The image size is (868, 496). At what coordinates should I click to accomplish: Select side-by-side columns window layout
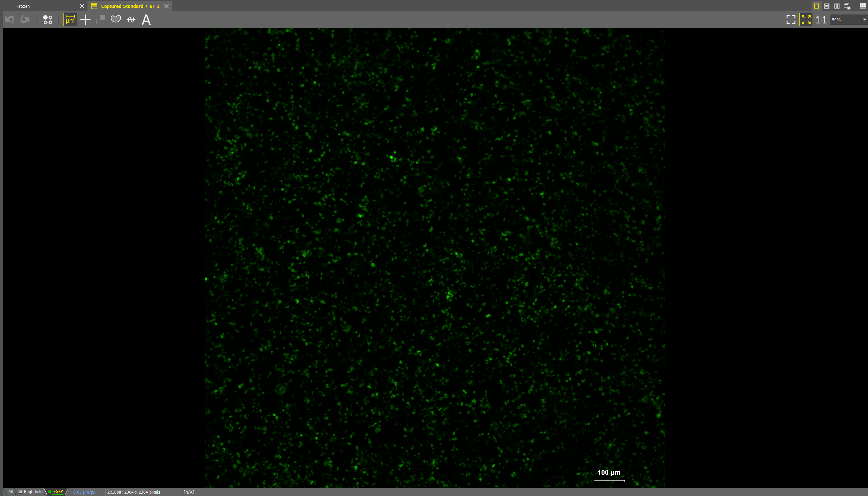point(837,6)
